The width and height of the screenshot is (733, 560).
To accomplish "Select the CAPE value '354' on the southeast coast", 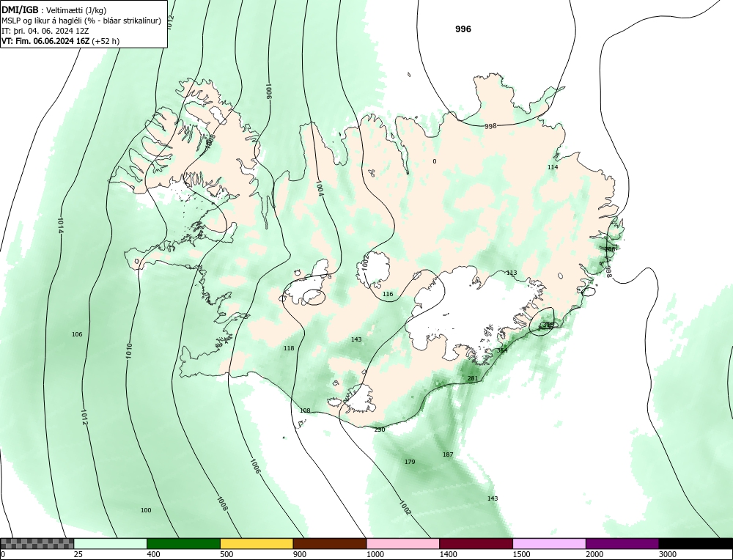I will (502, 350).
